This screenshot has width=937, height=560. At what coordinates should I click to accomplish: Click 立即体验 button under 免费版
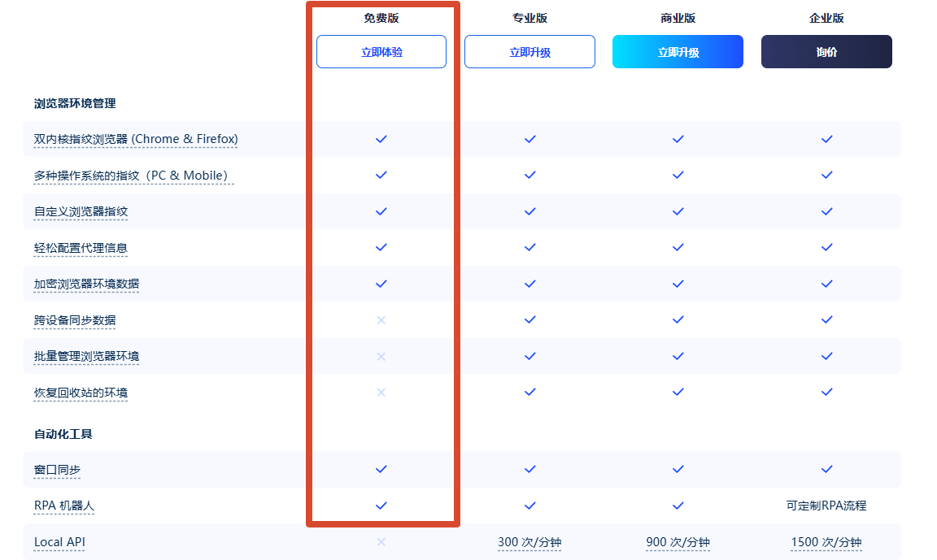pos(381,52)
